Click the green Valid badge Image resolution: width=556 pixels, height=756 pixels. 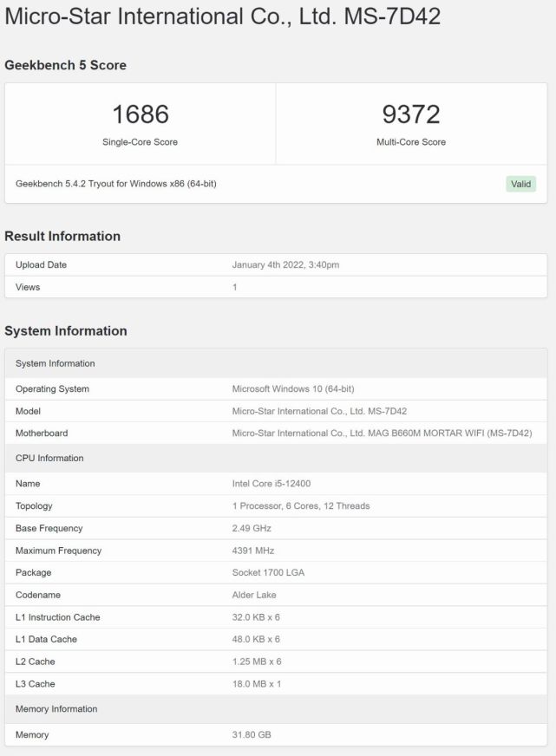pos(520,184)
